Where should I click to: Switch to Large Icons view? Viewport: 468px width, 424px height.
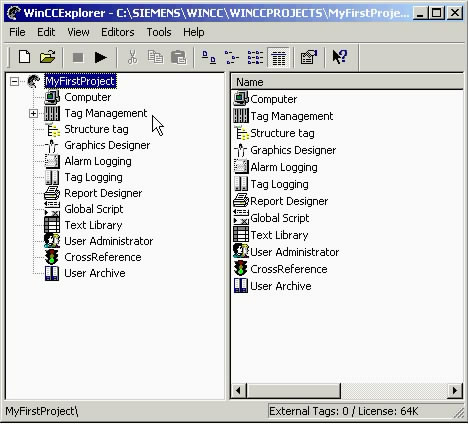tap(209, 57)
